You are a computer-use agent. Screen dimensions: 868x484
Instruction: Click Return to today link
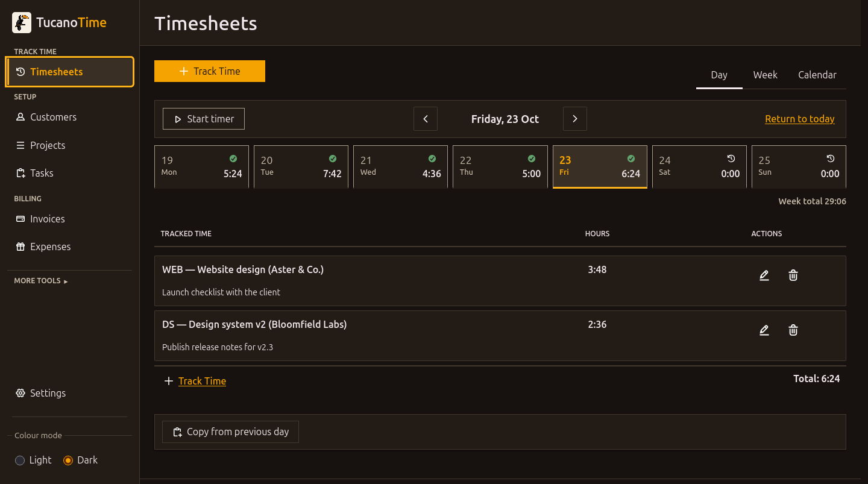pos(800,119)
